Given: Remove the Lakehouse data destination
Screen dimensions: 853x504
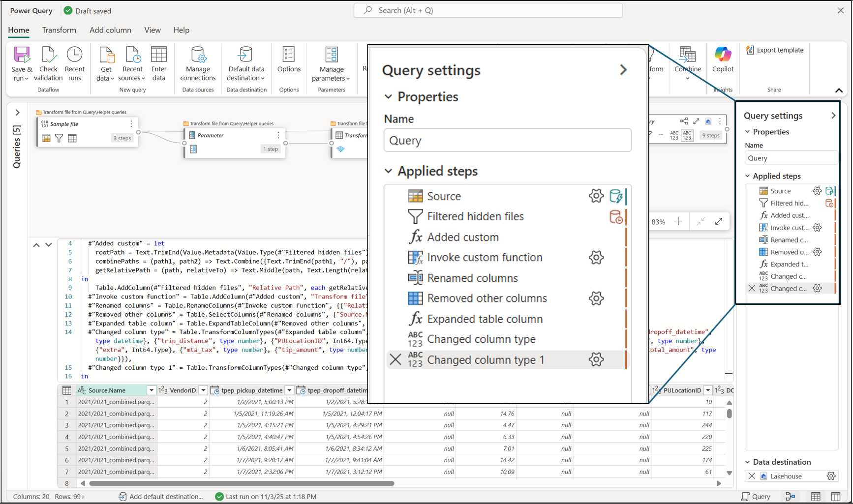Looking at the screenshot, I should 752,476.
